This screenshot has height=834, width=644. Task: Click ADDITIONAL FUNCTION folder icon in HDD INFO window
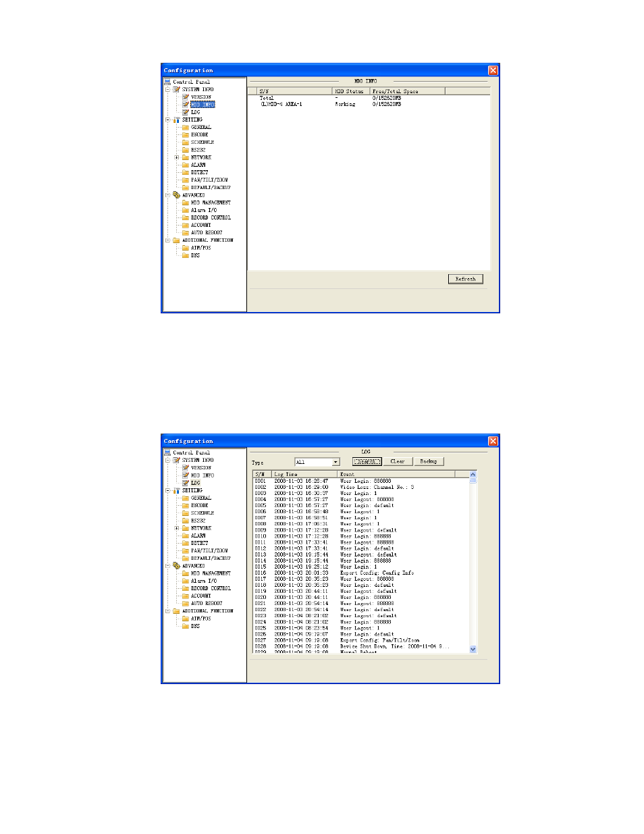pos(176,240)
